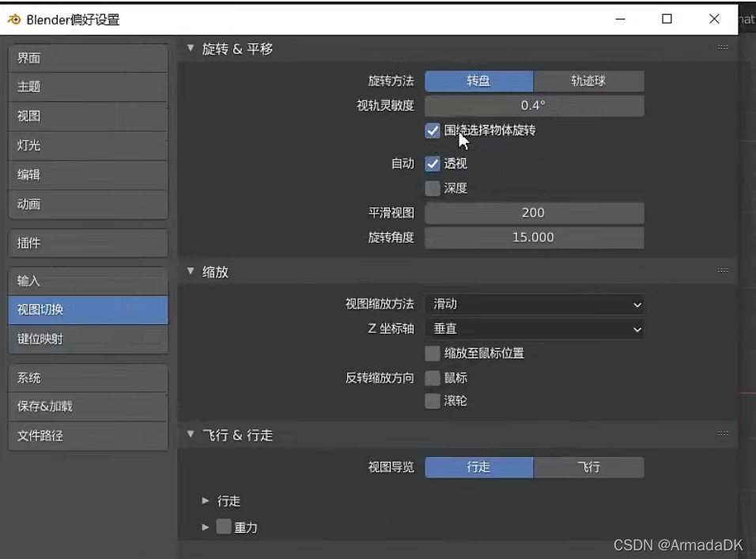The image size is (756, 559).
Task: Enable the 深度 checkbox
Action: tap(433, 188)
